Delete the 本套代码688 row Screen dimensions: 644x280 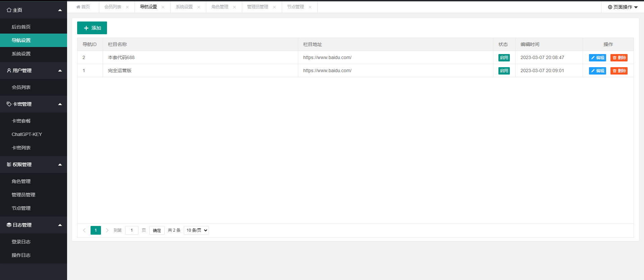click(x=619, y=58)
